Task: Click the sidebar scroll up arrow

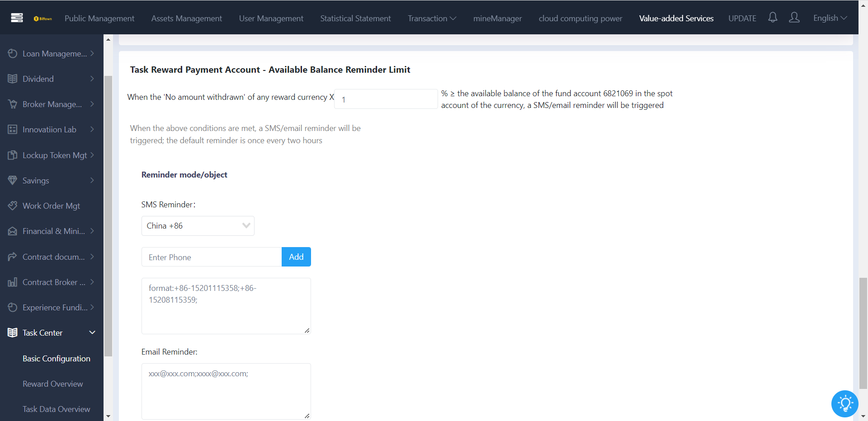Action: click(x=108, y=40)
